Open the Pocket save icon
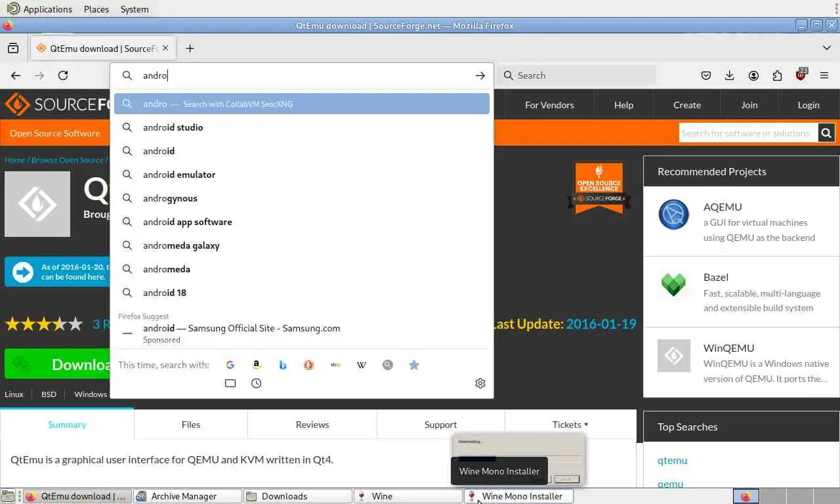 (x=706, y=75)
